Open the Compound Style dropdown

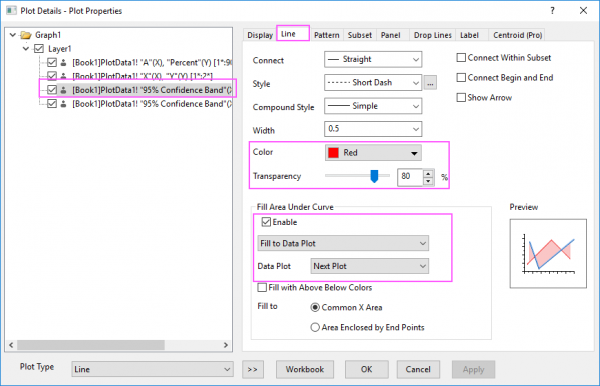(x=373, y=106)
